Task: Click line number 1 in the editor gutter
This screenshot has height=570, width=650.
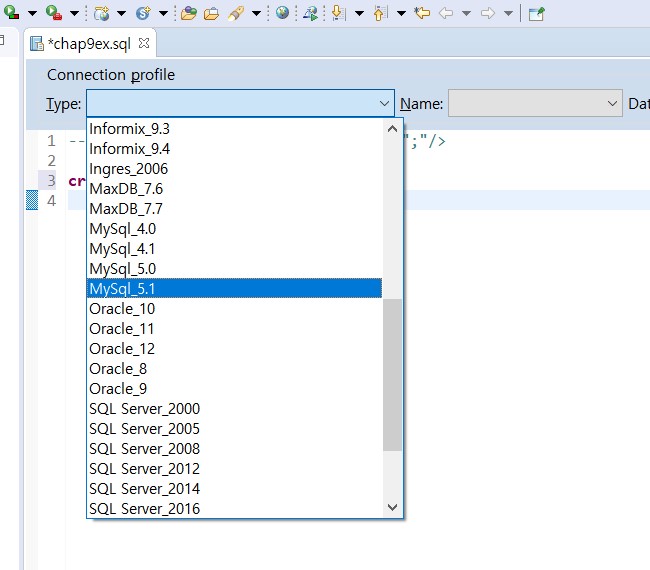Action: [51, 141]
